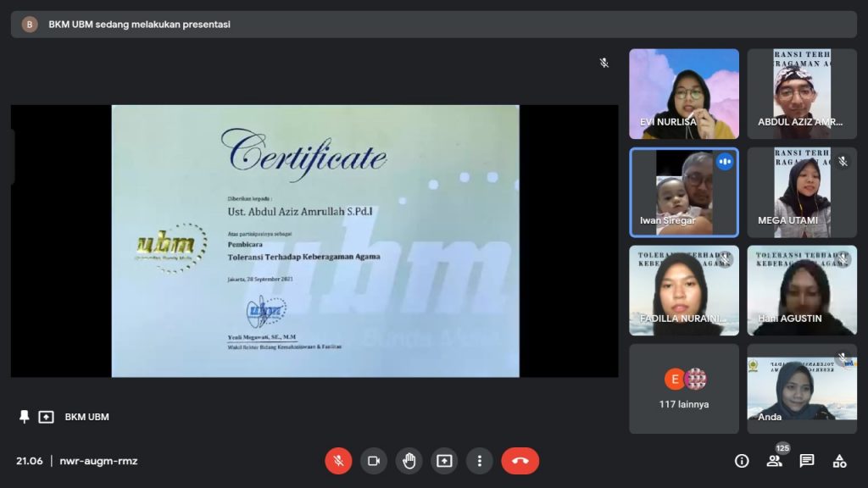
Task: Click the BKM UBM presenter name label
Action: click(87, 417)
